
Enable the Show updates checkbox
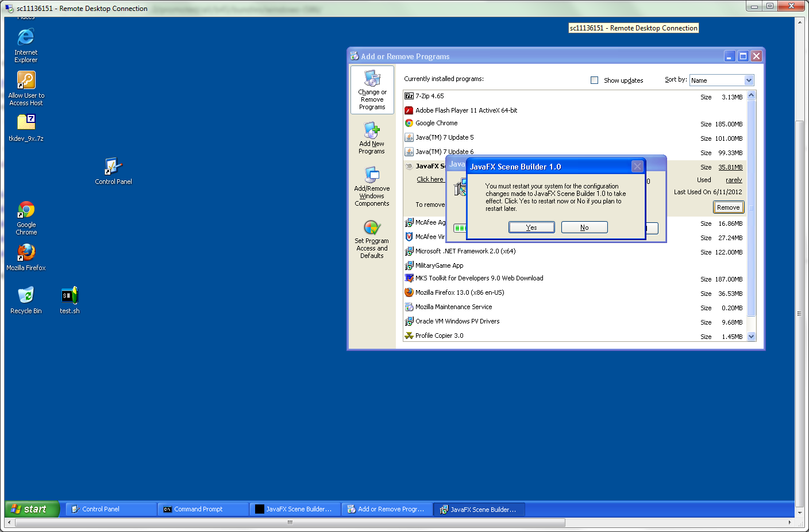(x=595, y=80)
